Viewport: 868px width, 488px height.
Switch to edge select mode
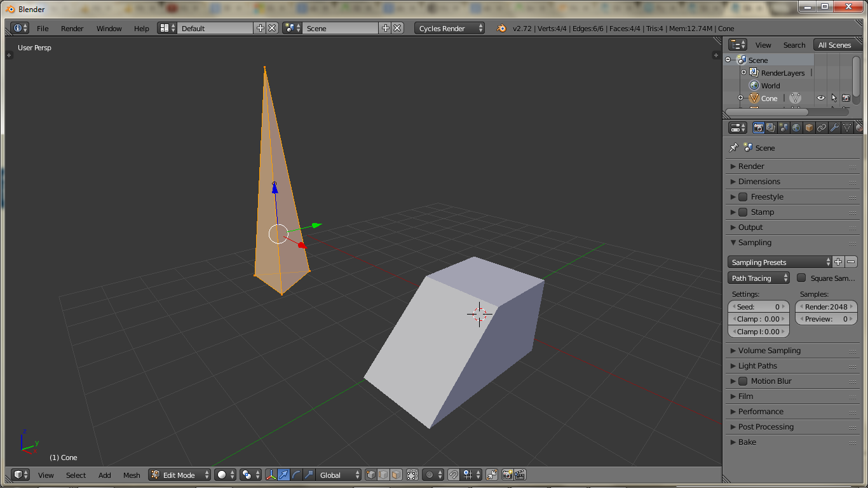[x=384, y=475]
